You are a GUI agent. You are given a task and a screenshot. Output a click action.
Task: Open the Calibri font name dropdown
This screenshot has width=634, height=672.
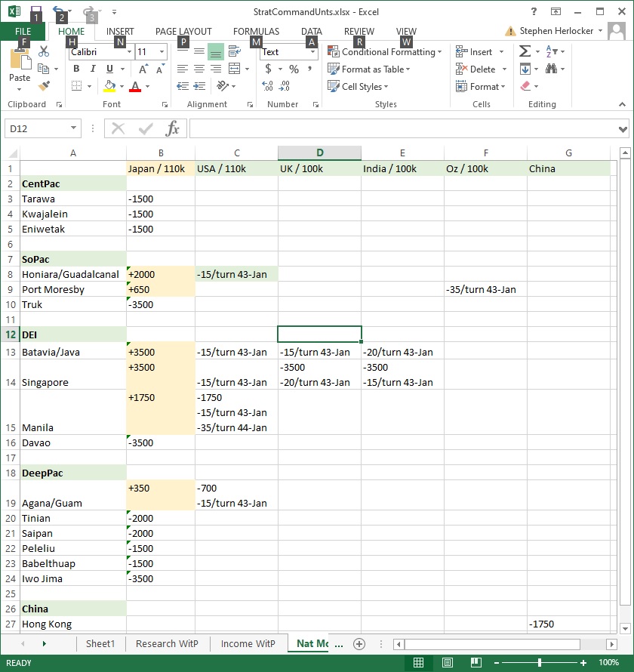129,52
